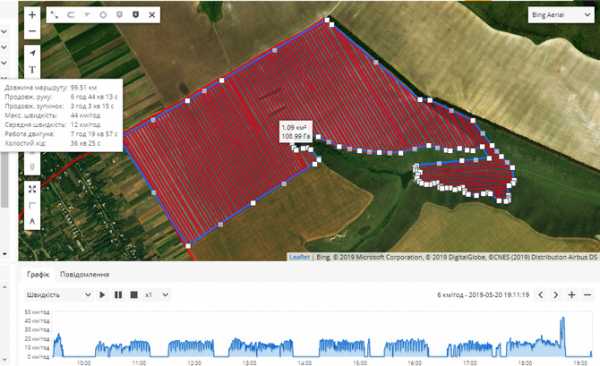The height and width of the screenshot is (366, 600).
Task: Stop the track playback
Action: pos(134,295)
